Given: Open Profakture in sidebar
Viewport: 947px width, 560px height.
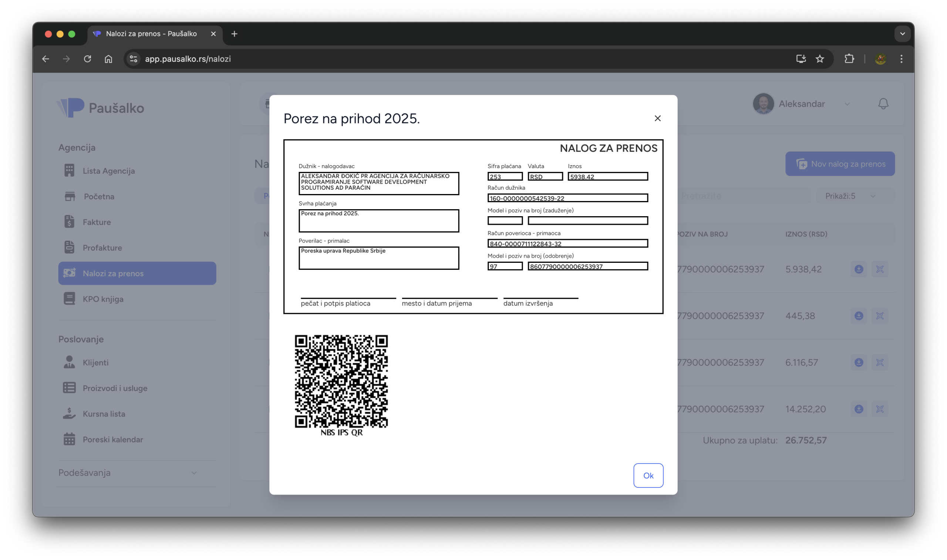Looking at the screenshot, I should pyautogui.click(x=102, y=248).
